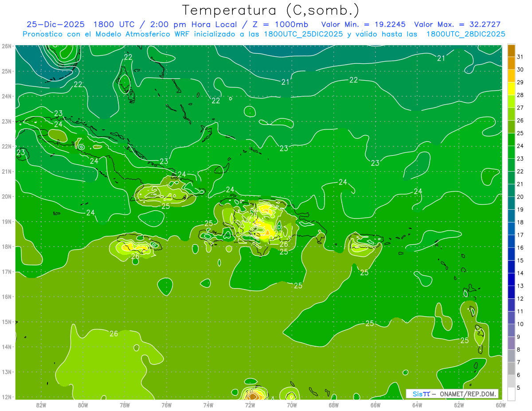Image resolution: width=532 pixels, height=411 pixels.
Task: Click the 25N latitude axis label
Action: point(7,71)
